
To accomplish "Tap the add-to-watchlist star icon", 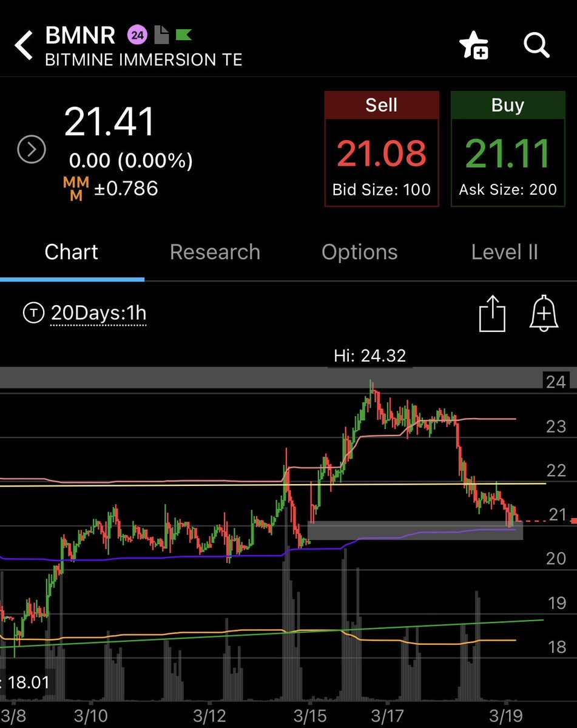I will point(474,45).
